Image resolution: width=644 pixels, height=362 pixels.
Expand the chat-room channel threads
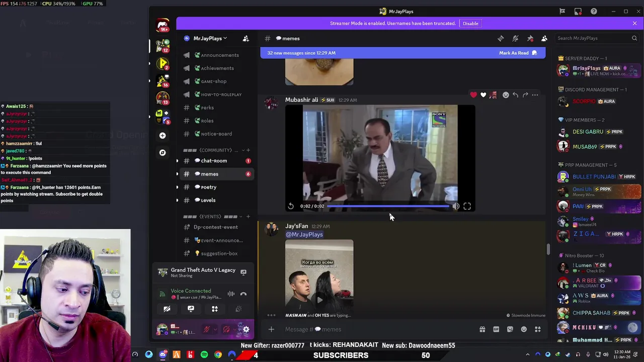[x=177, y=161]
